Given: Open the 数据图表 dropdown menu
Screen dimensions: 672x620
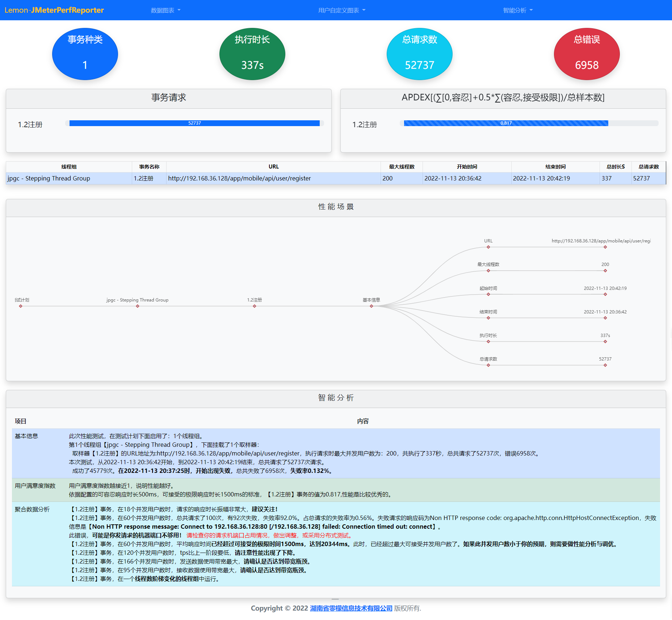Looking at the screenshot, I should (x=165, y=10).
